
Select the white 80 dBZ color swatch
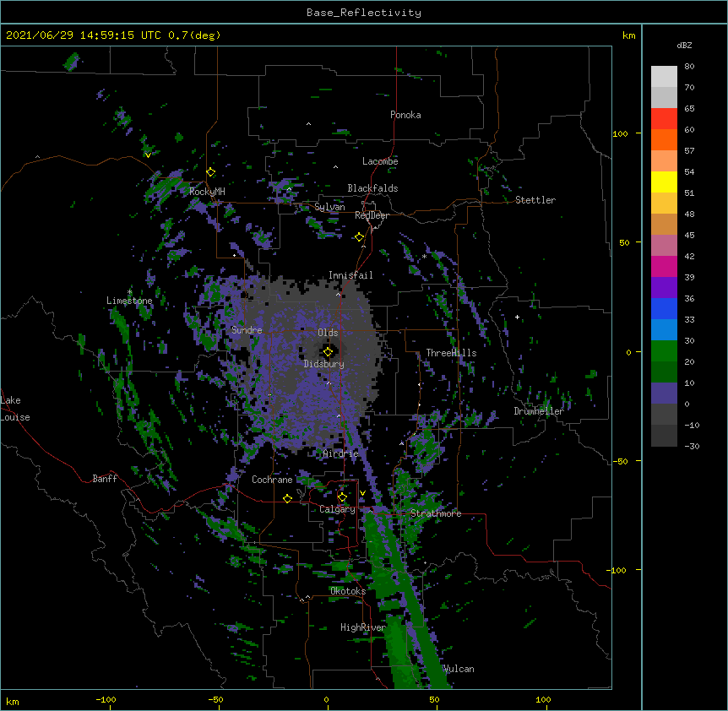tap(664, 77)
